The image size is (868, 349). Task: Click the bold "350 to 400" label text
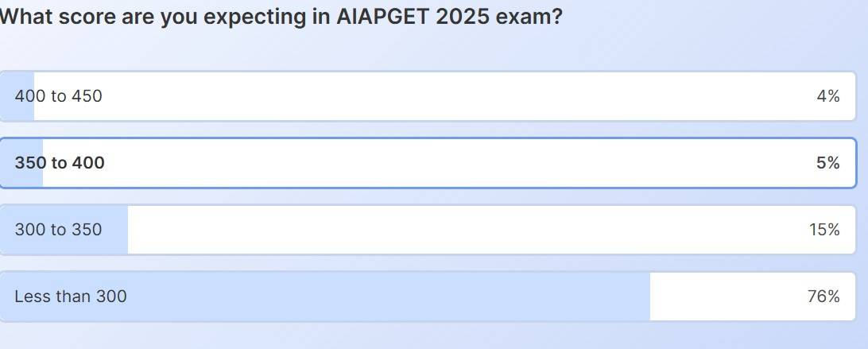pos(60,163)
